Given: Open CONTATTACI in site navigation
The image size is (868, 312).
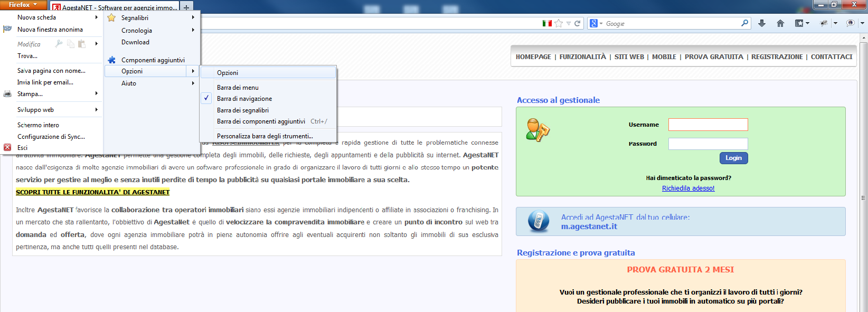Looking at the screenshot, I should click(x=832, y=57).
